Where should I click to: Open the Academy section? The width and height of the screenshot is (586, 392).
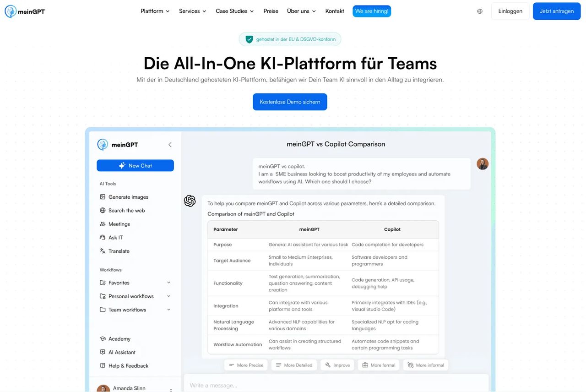(115, 339)
